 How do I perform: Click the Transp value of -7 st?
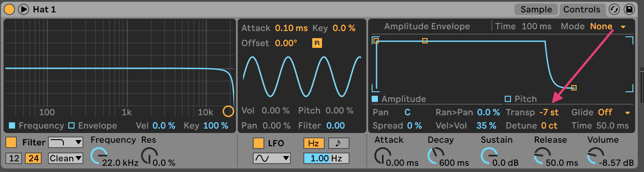[x=549, y=113]
